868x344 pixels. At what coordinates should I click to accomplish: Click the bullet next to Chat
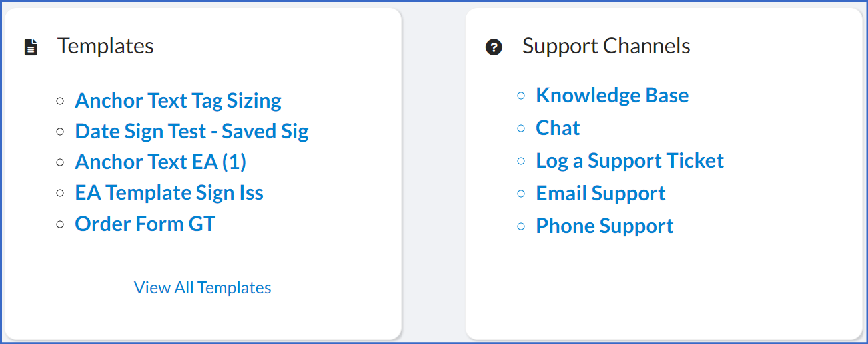point(522,128)
